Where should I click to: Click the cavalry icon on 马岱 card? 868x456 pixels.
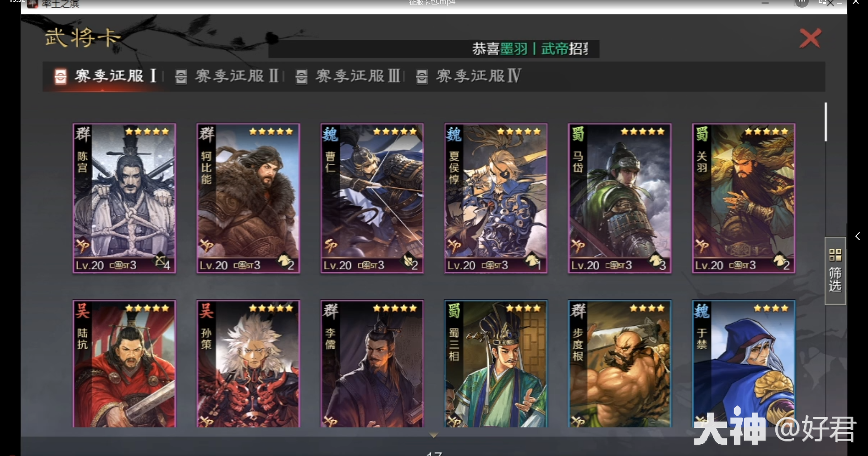pos(655,261)
